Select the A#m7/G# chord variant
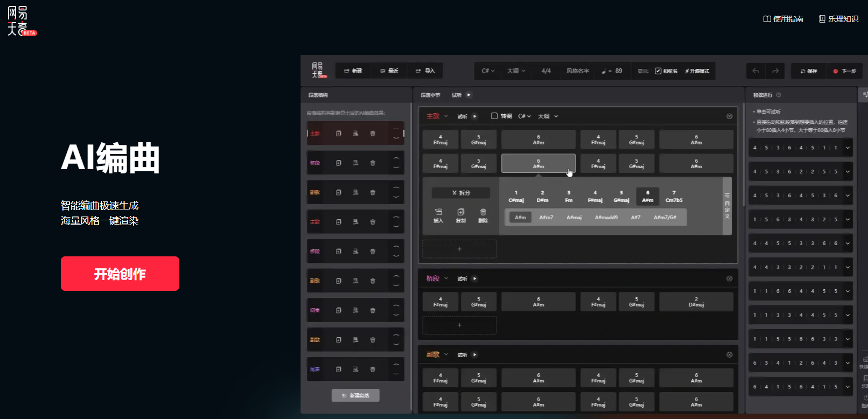The width and height of the screenshot is (868, 419). 665,217
